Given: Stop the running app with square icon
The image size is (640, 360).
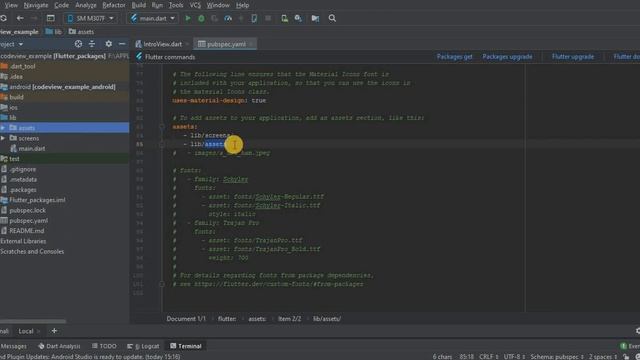Looking at the screenshot, I should (x=268, y=18).
